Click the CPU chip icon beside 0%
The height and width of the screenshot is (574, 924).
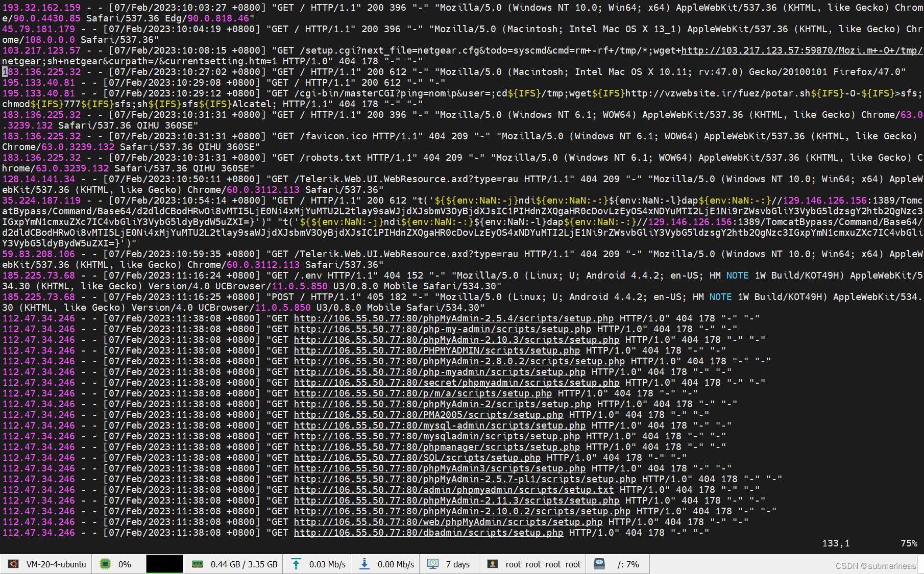pos(105,564)
